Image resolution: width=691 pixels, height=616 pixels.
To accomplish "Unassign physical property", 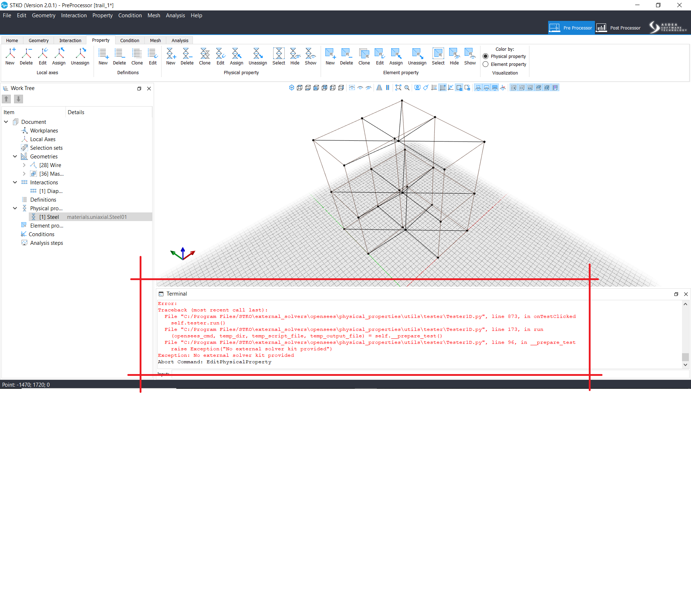I will (x=258, y=57).
